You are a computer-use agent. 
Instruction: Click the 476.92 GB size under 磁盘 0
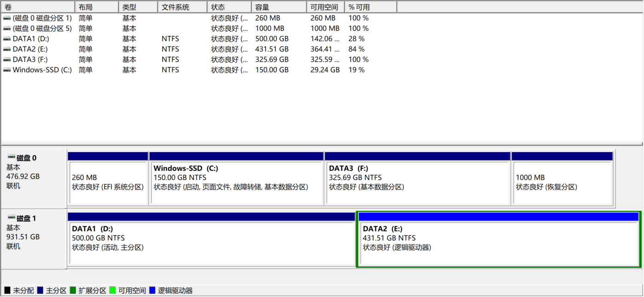coord(23,176)
